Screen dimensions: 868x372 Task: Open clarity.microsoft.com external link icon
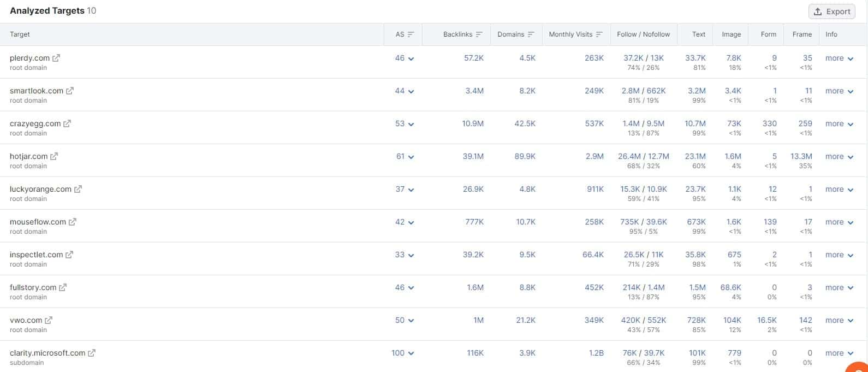pyautogui.click(x=92, y=353)
